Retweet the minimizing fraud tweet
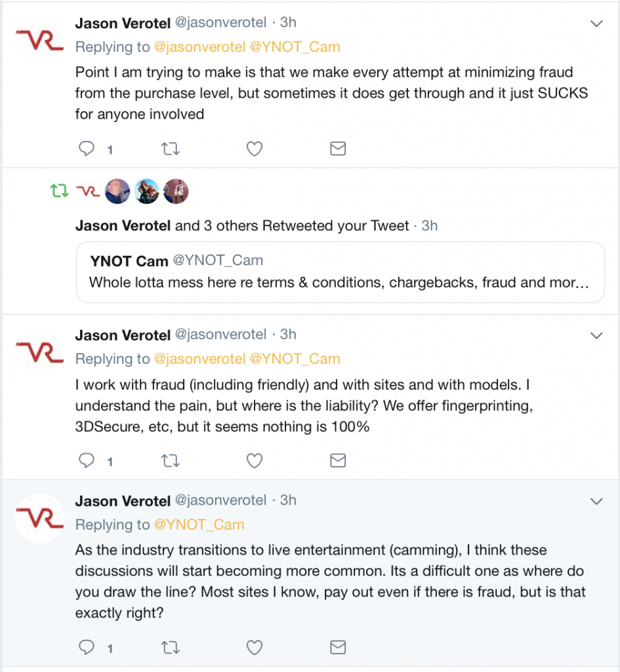The height and width of the screenshot is (672, 620). (x=170, y=149)
